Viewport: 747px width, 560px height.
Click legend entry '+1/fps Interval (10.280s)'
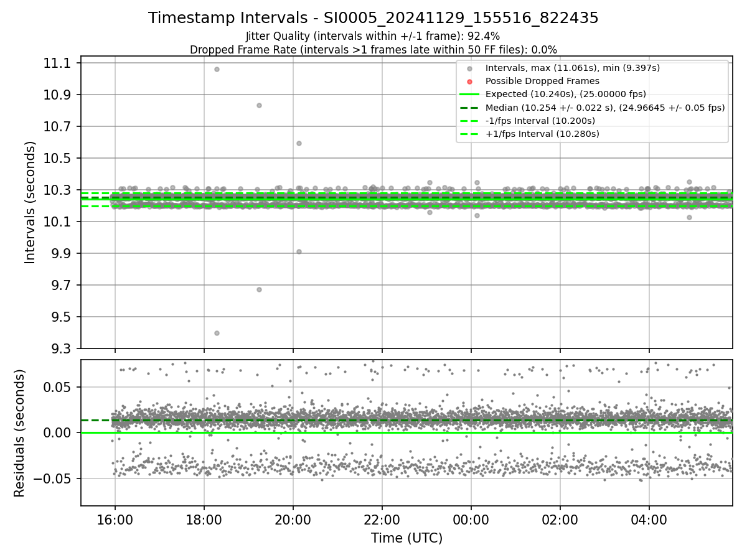point(542,133)
